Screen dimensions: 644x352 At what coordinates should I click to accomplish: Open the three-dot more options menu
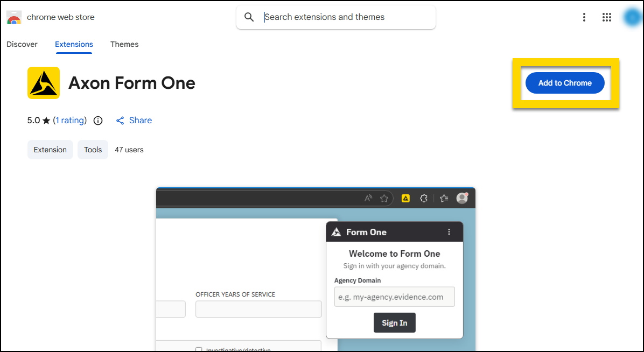pyautogui.click(x=584, y=17)
